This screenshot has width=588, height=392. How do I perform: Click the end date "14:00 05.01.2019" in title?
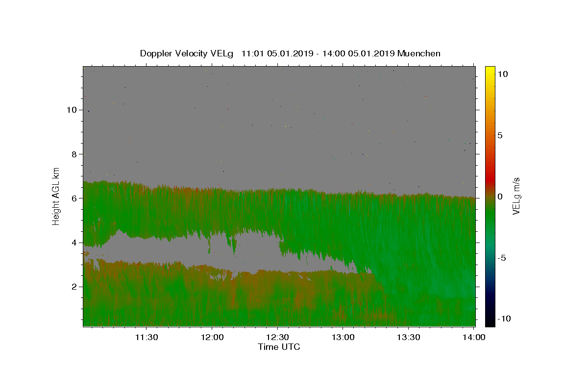[358, 53]
